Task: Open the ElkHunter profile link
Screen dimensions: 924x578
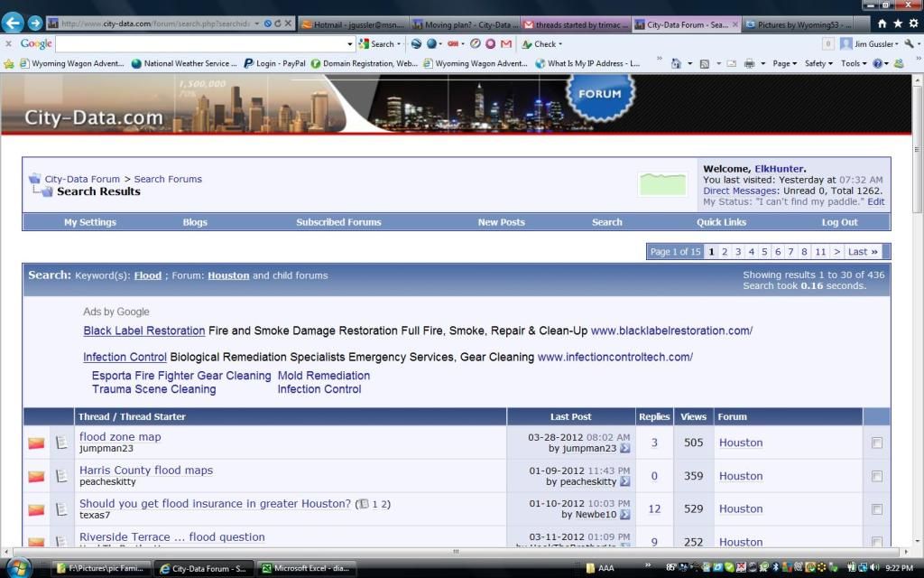Action: click(779, 169)
